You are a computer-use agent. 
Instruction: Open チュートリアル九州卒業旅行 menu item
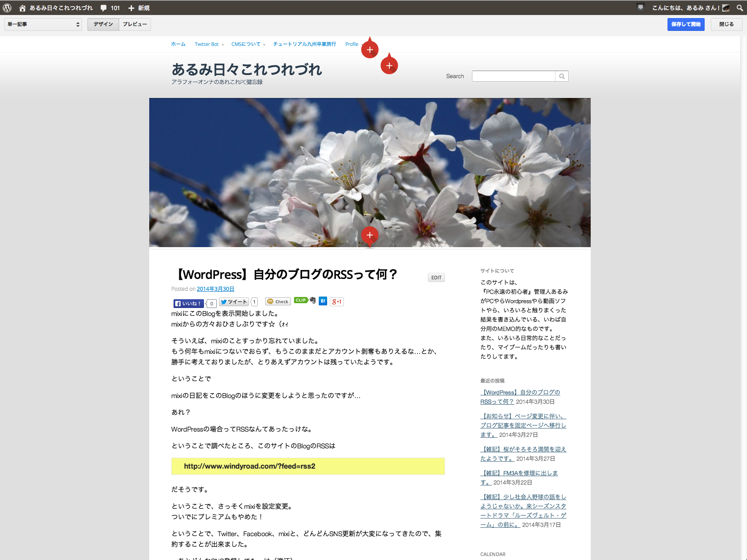point(304,44)
